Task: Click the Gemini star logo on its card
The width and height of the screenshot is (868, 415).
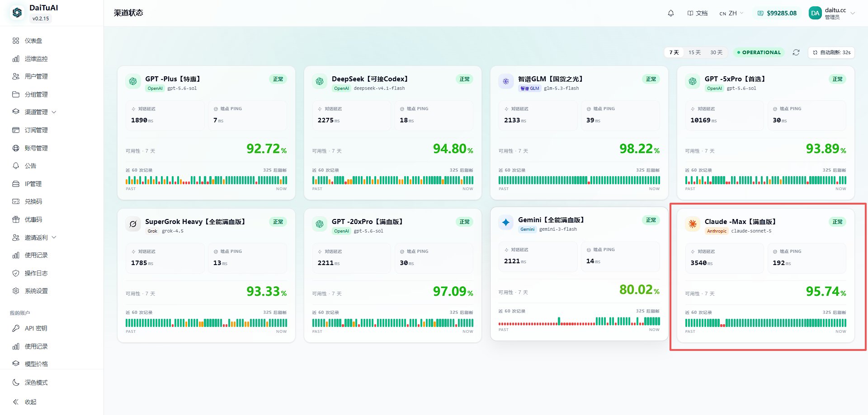Action: 506,222
